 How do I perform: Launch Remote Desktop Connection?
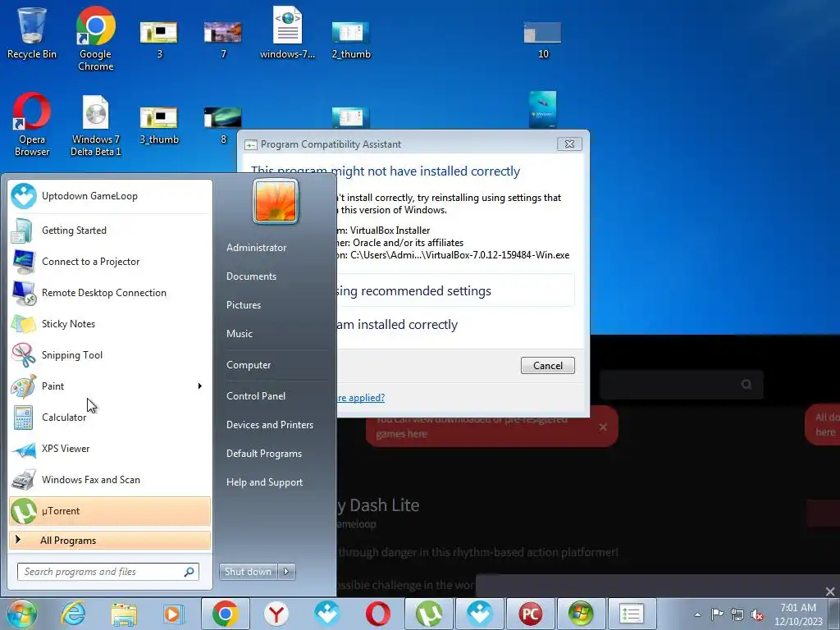[109, 293]
